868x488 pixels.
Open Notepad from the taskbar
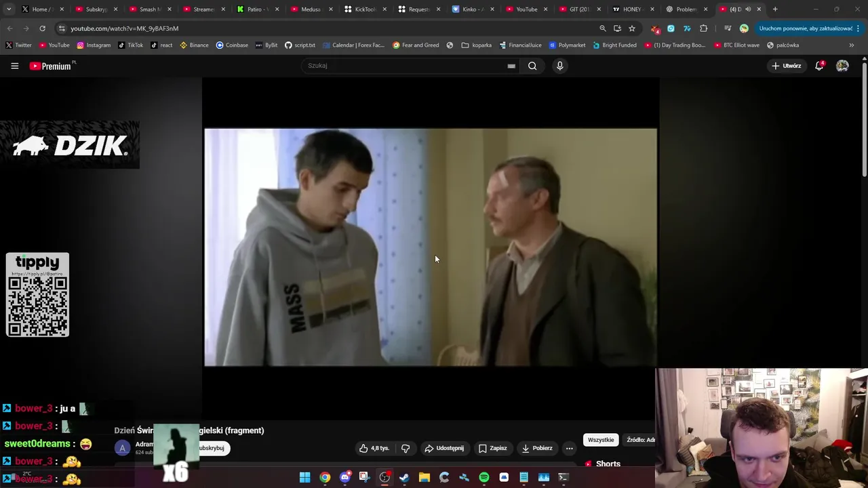524,478
